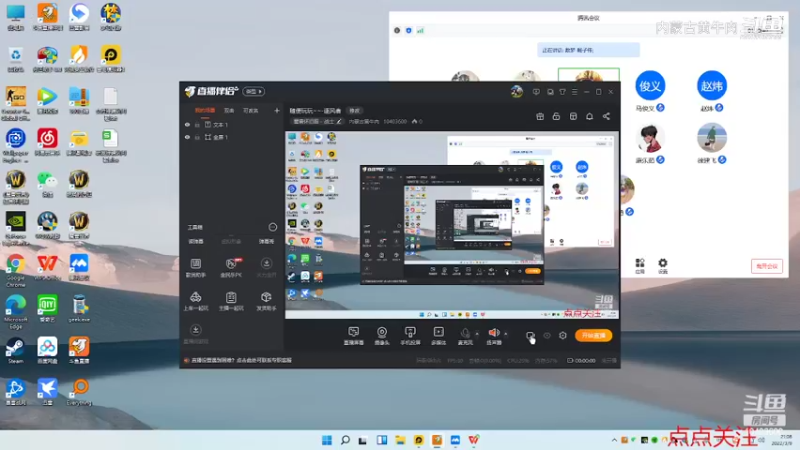Viewport: 800px width, 450px height.
Task: Hide the 文本 1 layer with its eye icon
Action: tap(187, 124)
